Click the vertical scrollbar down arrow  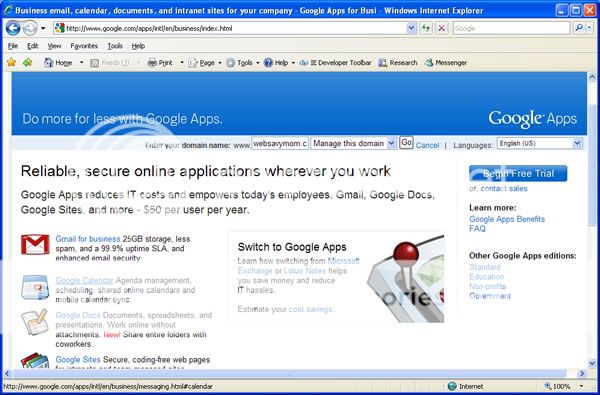(592, 363)
